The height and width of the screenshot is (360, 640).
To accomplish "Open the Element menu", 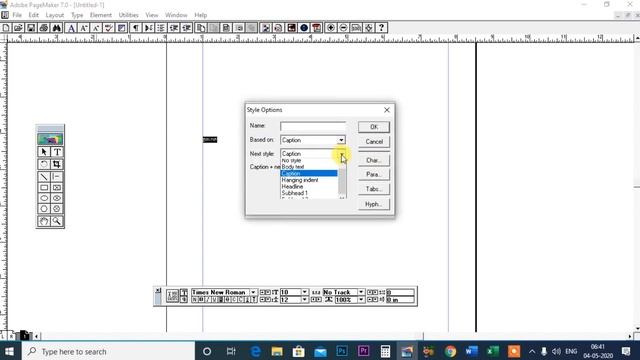I will 100,15.
